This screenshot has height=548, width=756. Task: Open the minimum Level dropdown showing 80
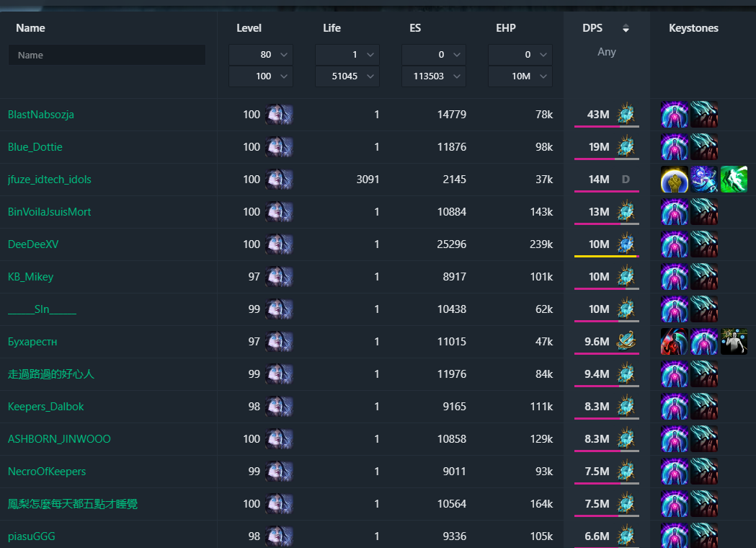tap(261, 55)
